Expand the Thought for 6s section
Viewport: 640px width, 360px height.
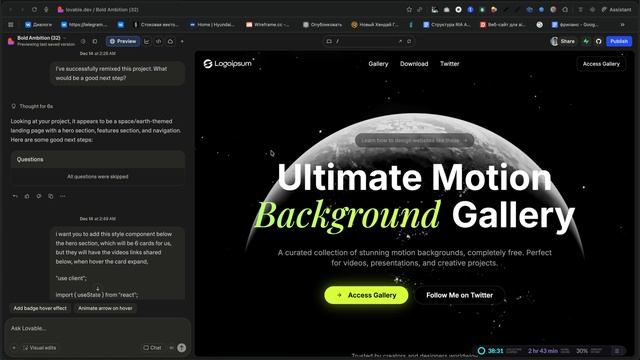click(x=32, y=106)
